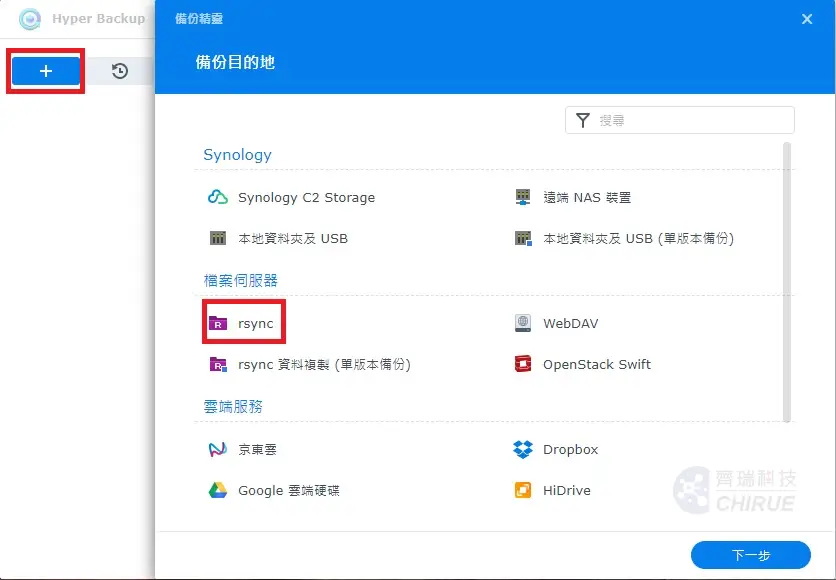Close the 備份精靈 wizard

pyautogui.click(x=807, y=18)
